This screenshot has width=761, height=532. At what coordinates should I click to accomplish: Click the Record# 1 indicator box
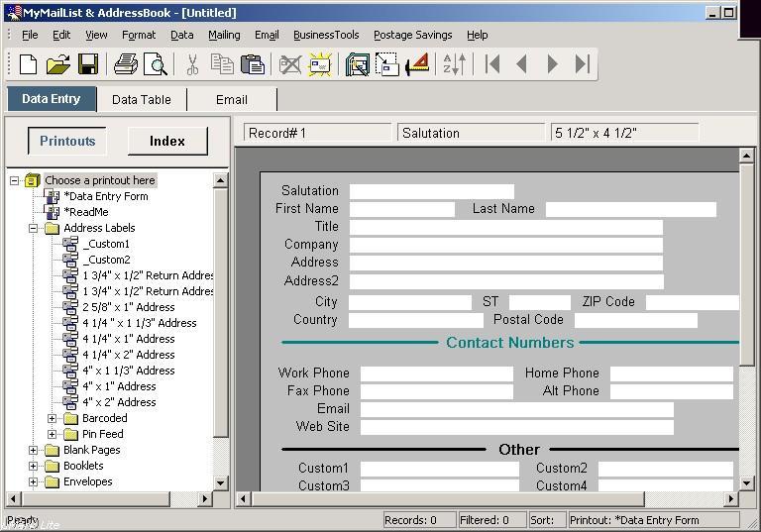point(317,133)
